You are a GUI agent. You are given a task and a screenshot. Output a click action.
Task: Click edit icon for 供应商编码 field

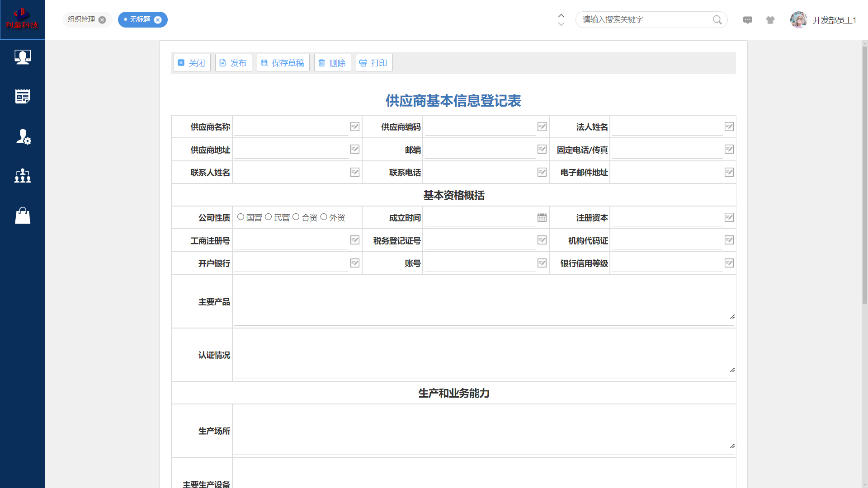542,127
